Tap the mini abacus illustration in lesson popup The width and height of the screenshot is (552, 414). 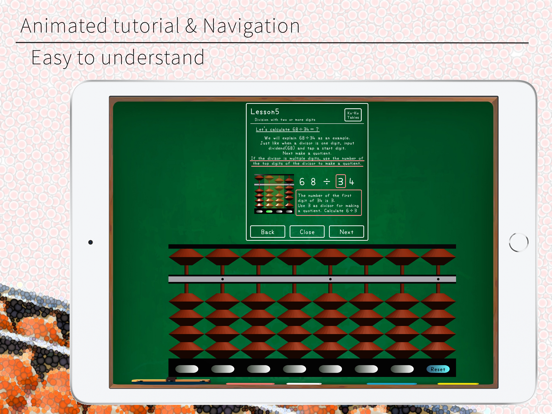click(274, 194)
